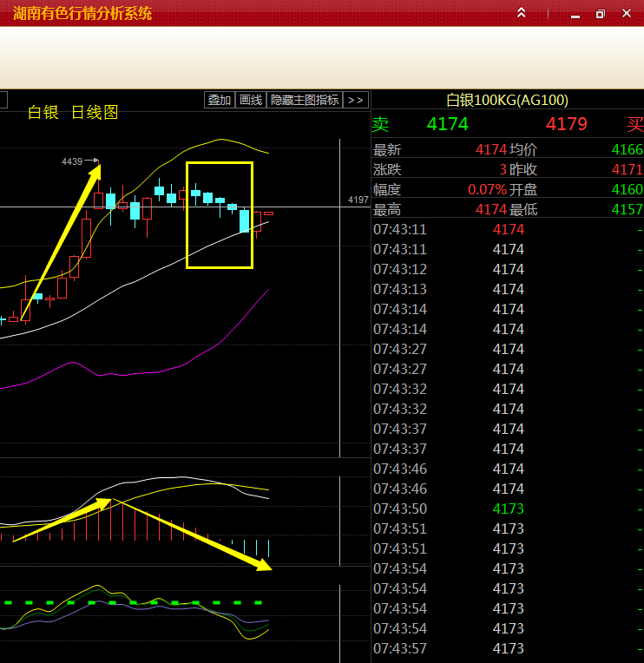Close the 湖南有色行情分析系统 window

[627, 14]
